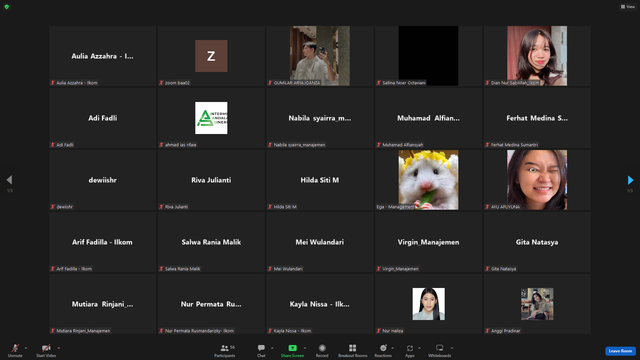640x360 pixels.
Task: Click the Kayla Nissa participant name
Action: [320, 304]
